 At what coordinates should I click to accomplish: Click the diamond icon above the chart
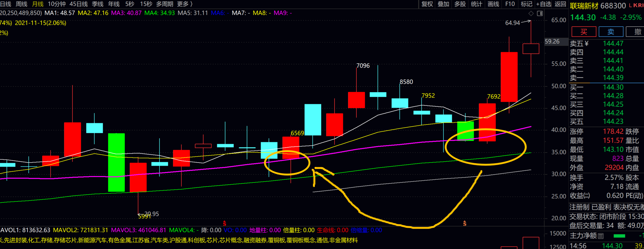531,13
